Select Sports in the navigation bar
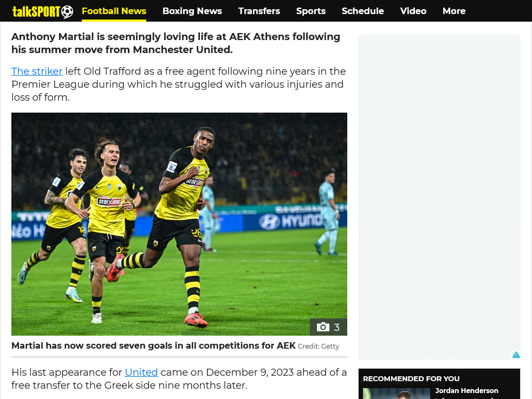532x399 pixels. tap(311, 11)
